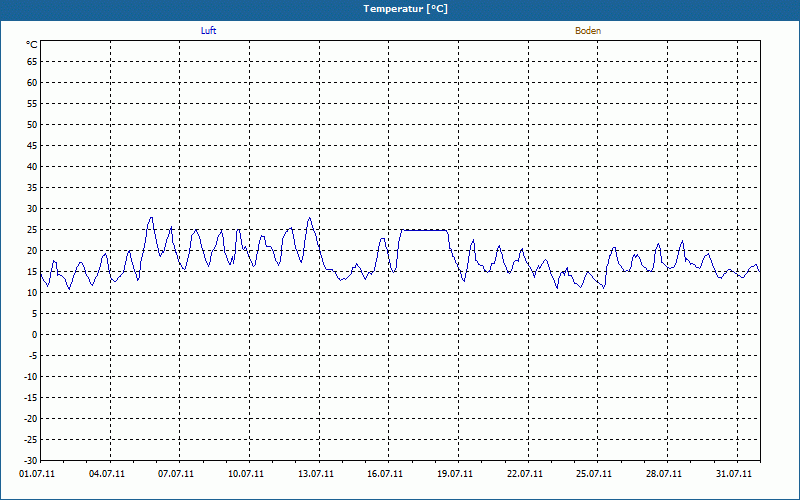
Task: Click the Luft legend label
Action: point(208,31)
